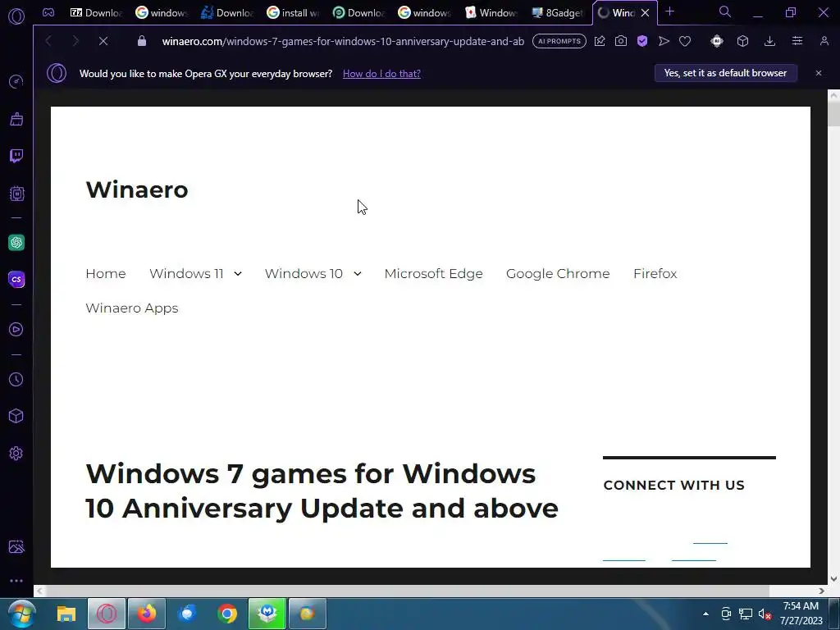The image size is (840, 630).
Task: Click the send paper-plane icon in address bar
Action: (x=664, y=41)
